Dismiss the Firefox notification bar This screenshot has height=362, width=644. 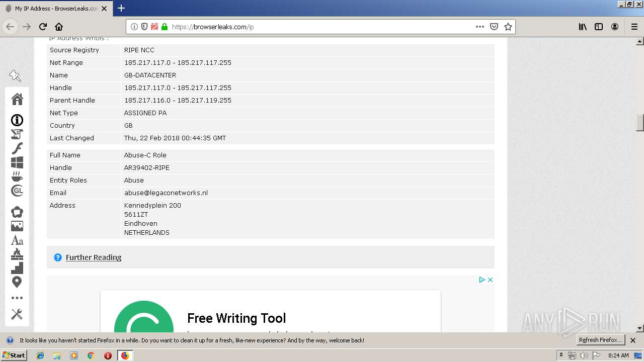[x=633, y=340]
